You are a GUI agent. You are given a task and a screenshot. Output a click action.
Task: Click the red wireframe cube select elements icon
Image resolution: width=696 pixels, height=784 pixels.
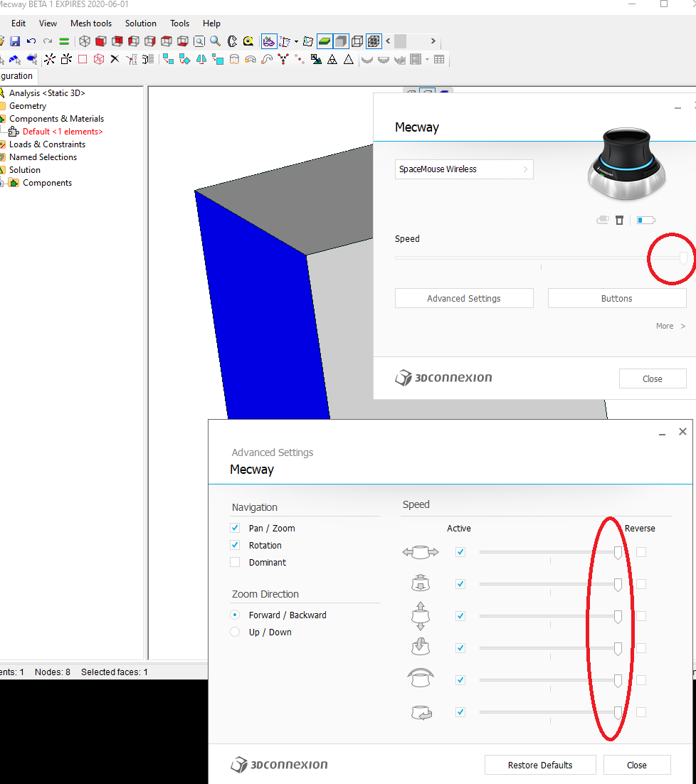tap(99, 60)
